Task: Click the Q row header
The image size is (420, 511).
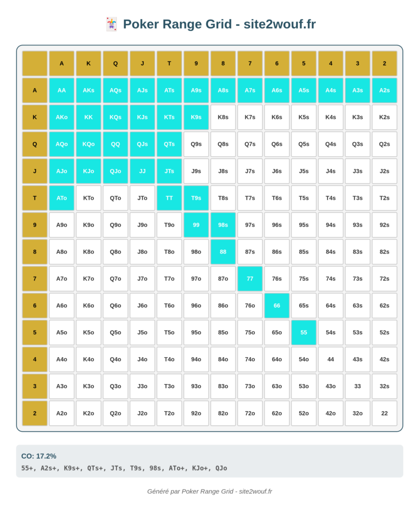Action: coord(35,144)
